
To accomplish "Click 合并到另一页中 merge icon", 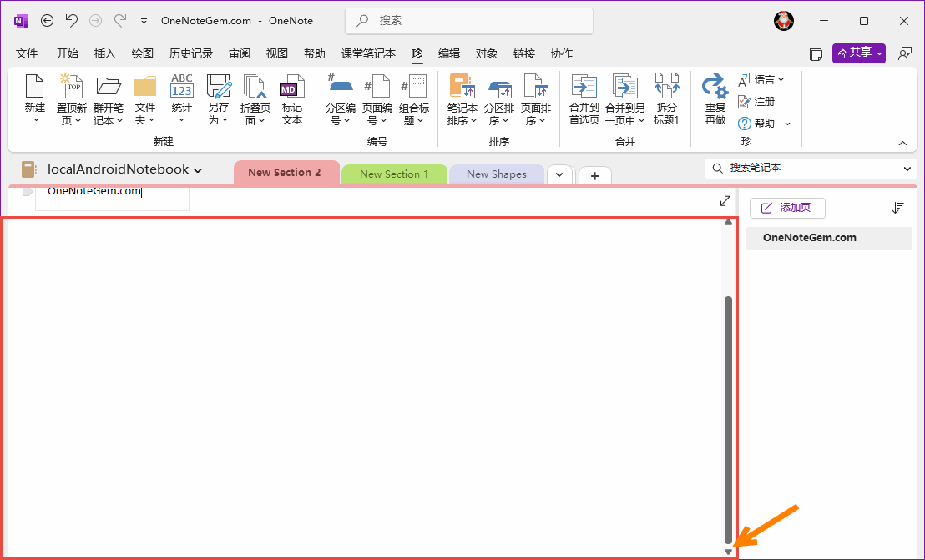I will pos(624,86).
